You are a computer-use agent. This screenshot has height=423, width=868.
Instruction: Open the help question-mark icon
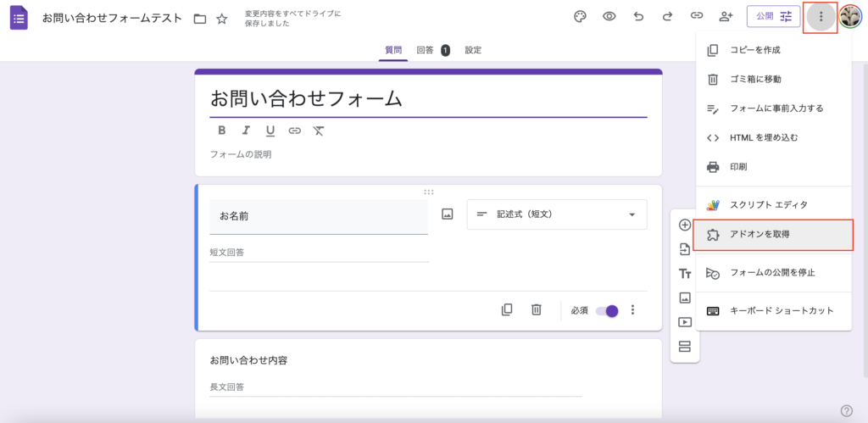click(847, 410)
